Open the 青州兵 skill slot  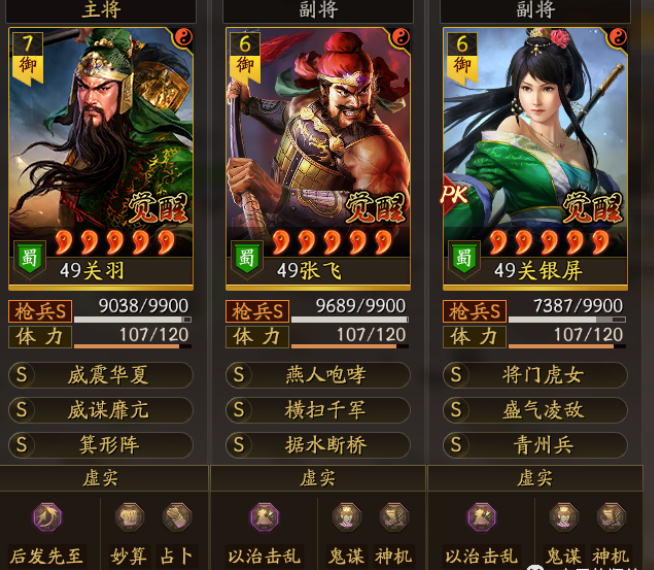pos(535,445)
